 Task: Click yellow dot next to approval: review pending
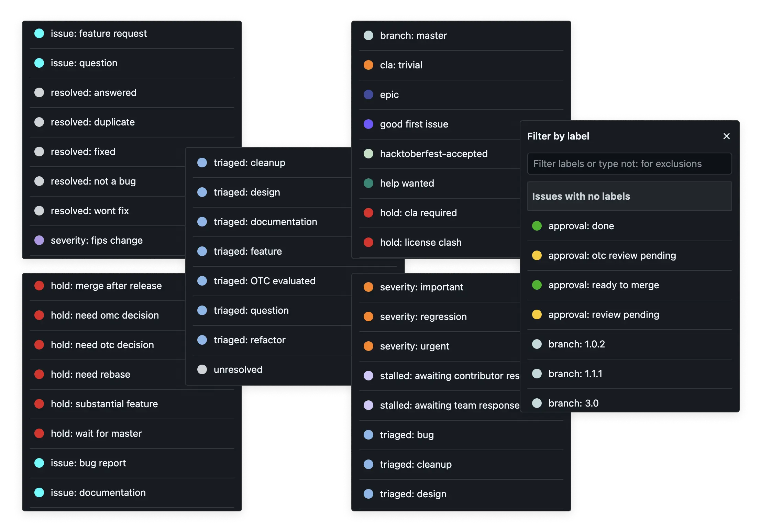537,314
